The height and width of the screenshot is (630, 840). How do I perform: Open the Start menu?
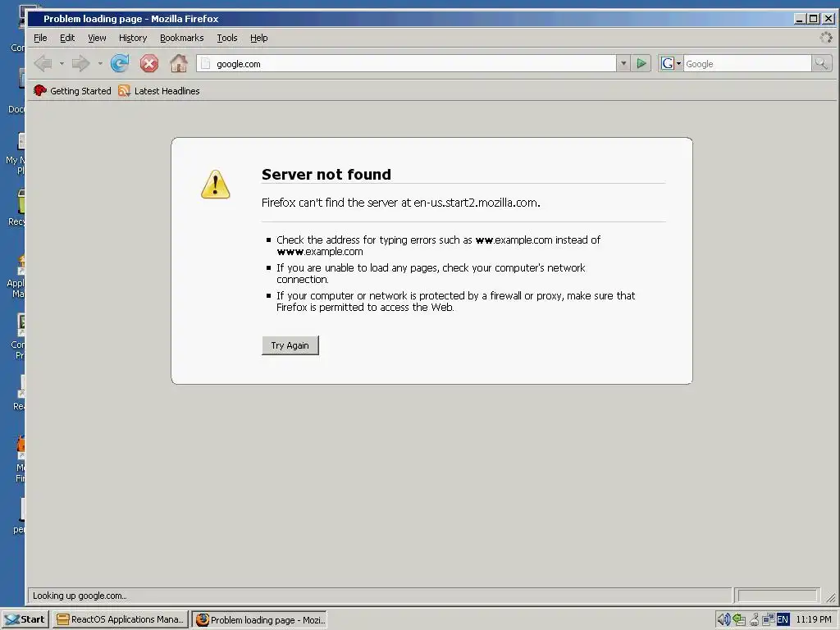[x=25, y=619]
